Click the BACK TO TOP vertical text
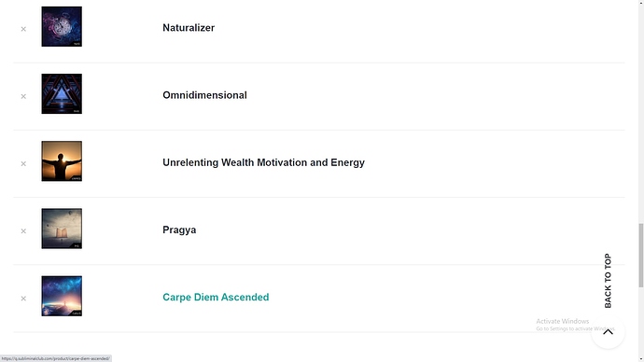This screenshot has height=362, width=644. (x=608, y=281)
